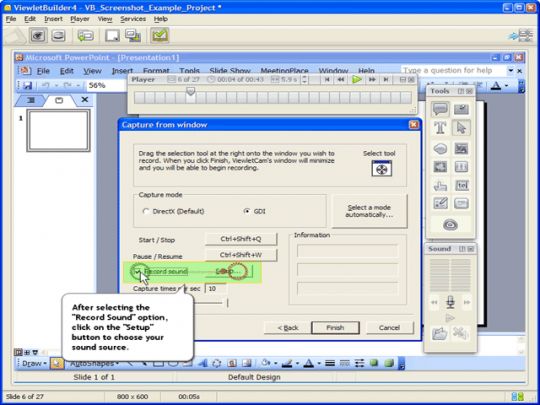This screenshot has height=405, width=540.
Task: Open ViewletBuilder Player menu
Action: pyautogui.click(x=80, y=19)
